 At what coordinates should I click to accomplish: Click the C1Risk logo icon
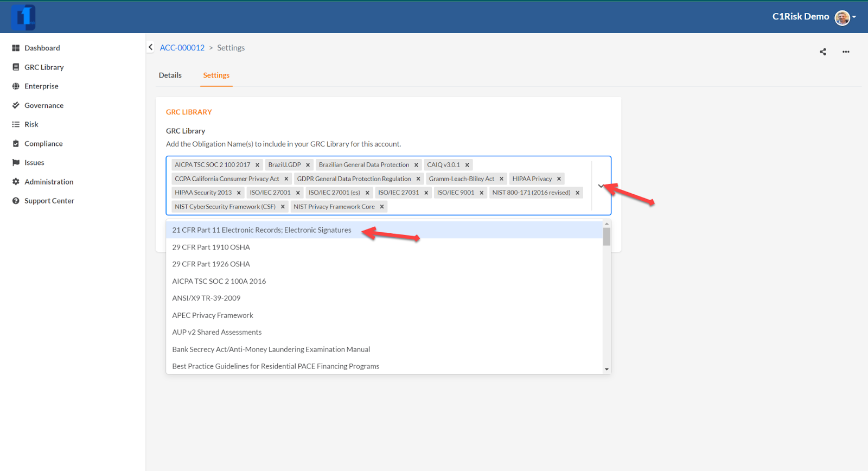point(23,17)
